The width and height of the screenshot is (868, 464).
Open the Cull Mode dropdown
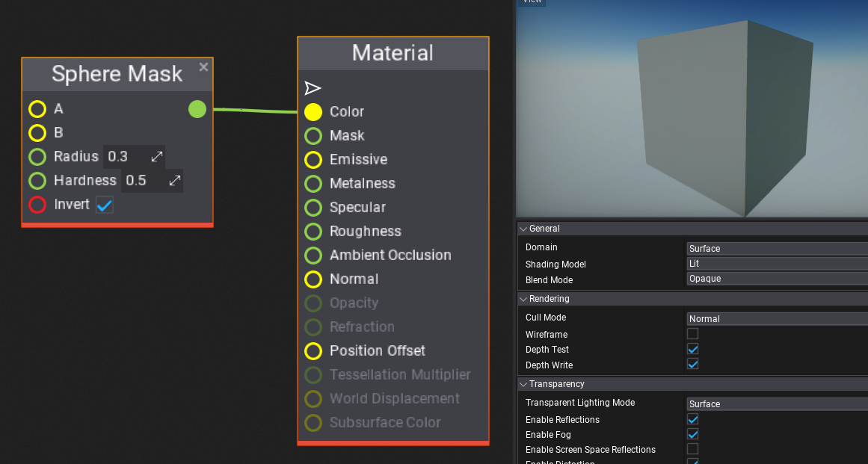click(x=778, y=318)
